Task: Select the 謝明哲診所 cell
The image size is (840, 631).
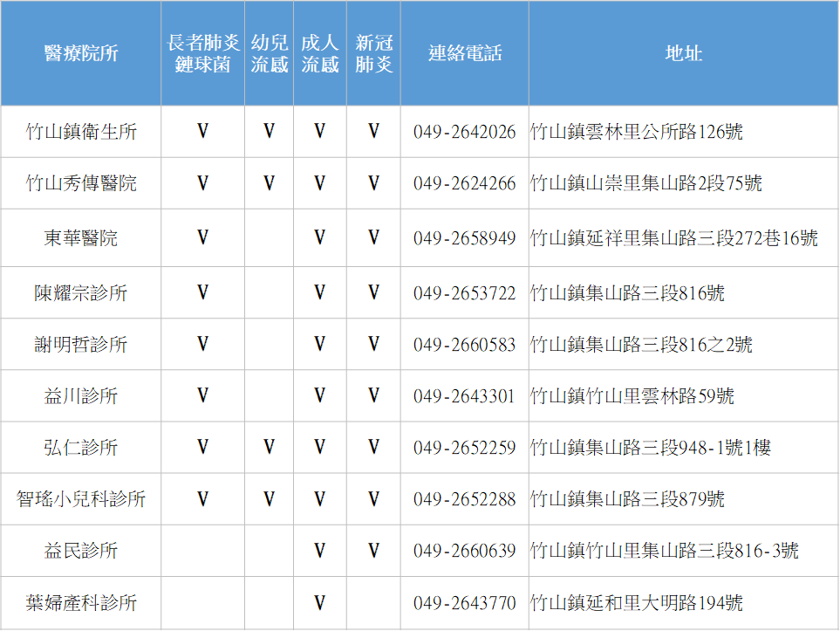Action: pos(81,344)
